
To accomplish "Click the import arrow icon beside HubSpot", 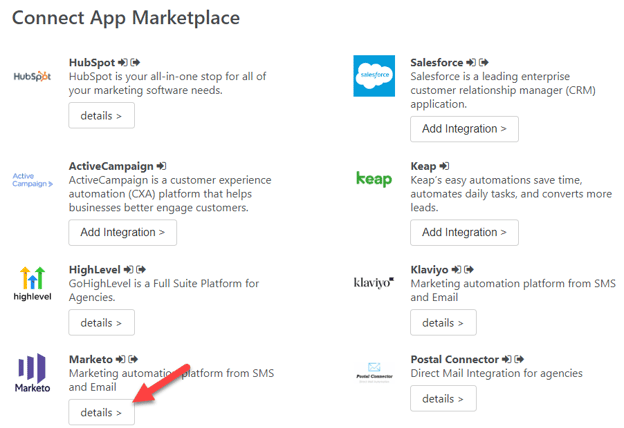I will [x=123, y=63].
